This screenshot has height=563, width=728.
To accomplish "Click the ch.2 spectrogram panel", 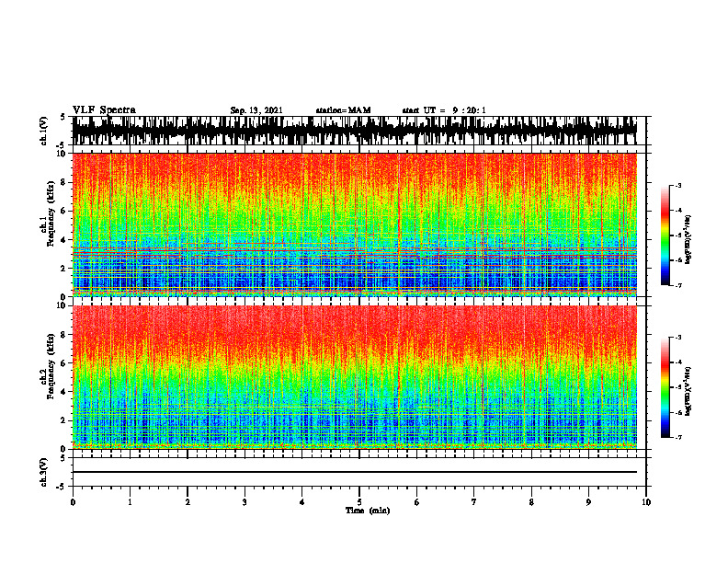I will (355, 377).
